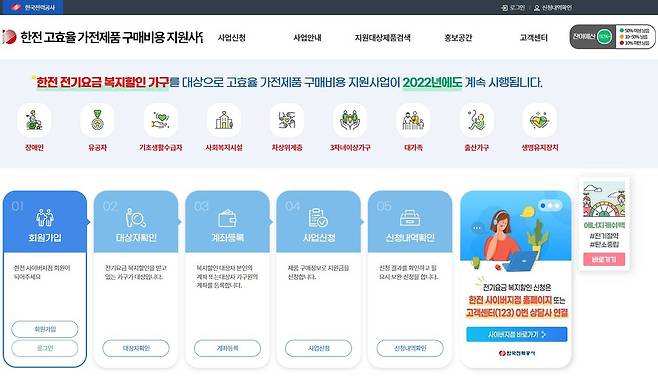658x390 pixels.
Task: Click the 한국전력공사 logo in top-left bar
Action: pyautogui.click(x=32, y=8)
